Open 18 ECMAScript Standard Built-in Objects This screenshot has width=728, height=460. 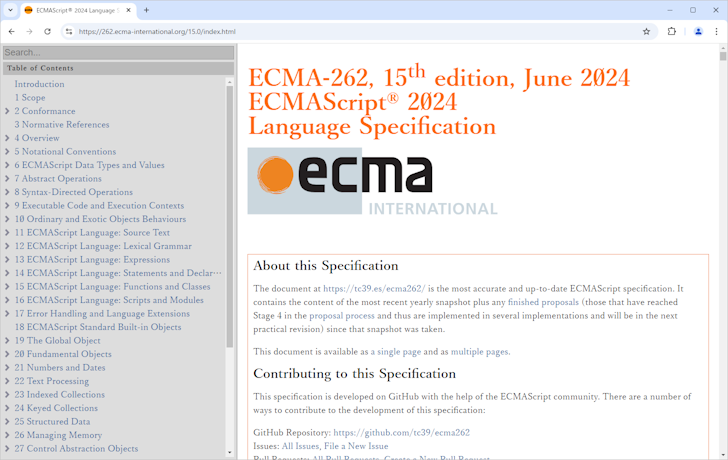(x=98, y=327)
